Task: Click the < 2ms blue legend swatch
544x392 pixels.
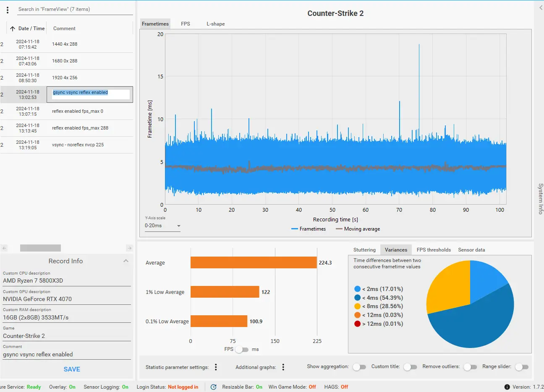Action: 358,289
